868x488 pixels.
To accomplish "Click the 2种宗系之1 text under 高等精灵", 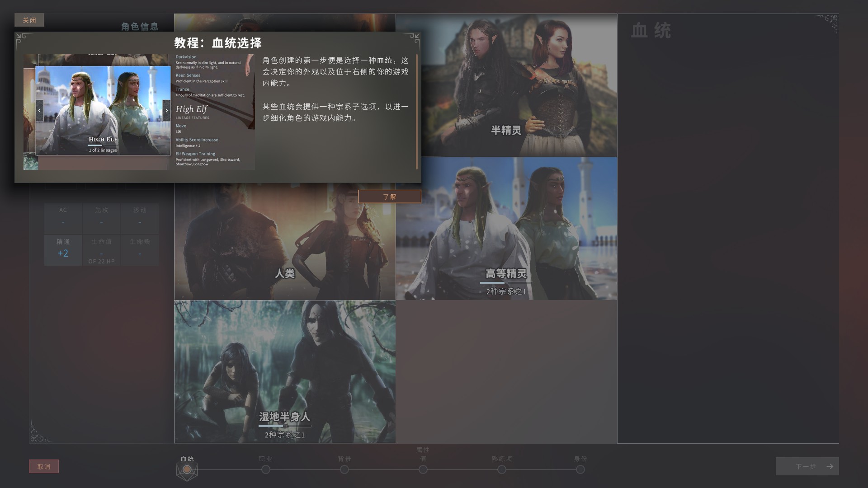I will [x=506, y=292].
